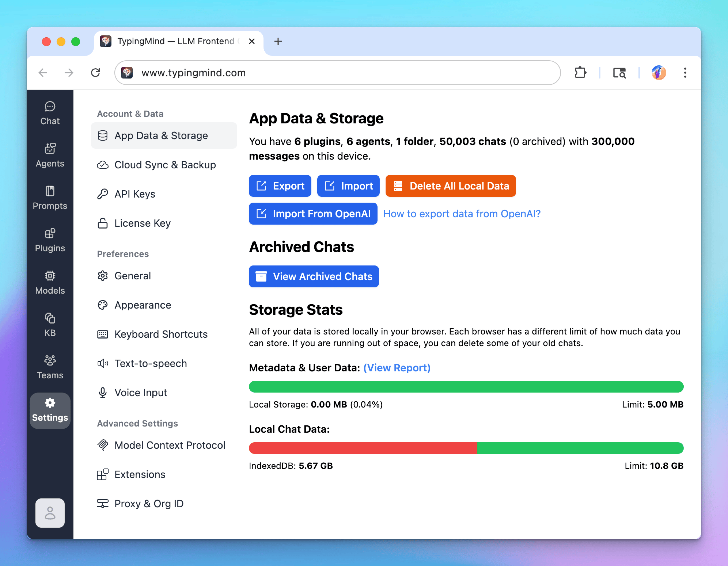The height and width of the screenshot is (566, 728).
Task: Click the Export button
Action: [280, 186]
